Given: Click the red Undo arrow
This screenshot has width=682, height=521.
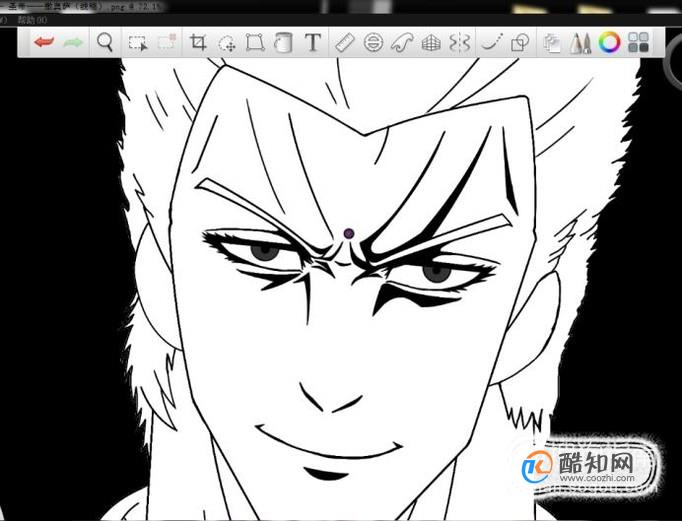Looking at the screenshot, I should (44, 42).
